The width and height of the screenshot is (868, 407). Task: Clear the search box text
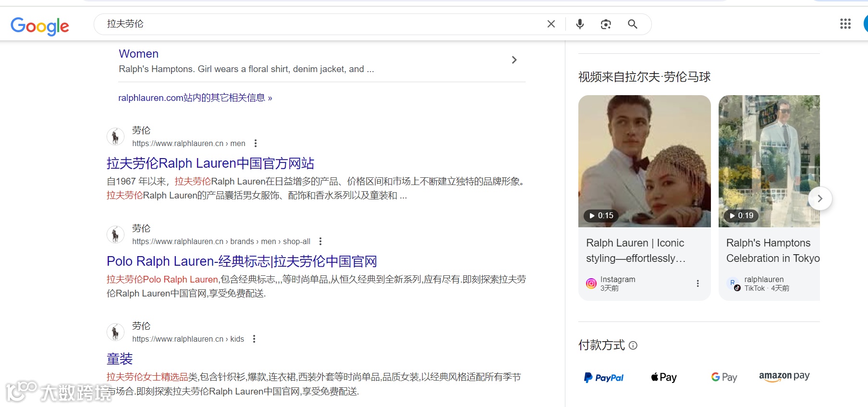(551, 24)
